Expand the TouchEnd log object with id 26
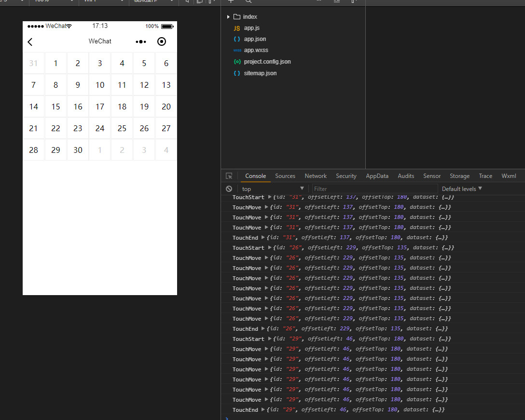 263,329
